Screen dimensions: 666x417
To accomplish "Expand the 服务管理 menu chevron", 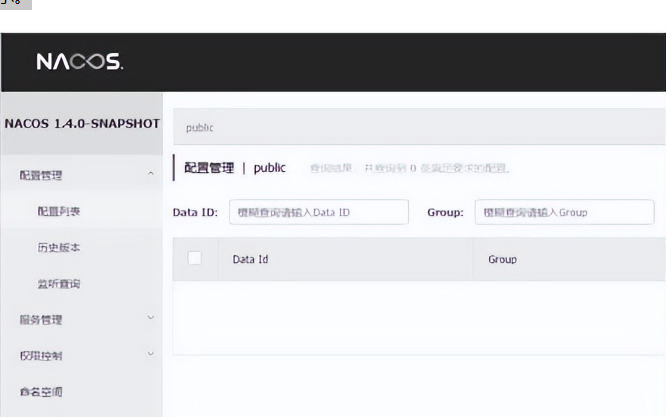I will [151, 317].
